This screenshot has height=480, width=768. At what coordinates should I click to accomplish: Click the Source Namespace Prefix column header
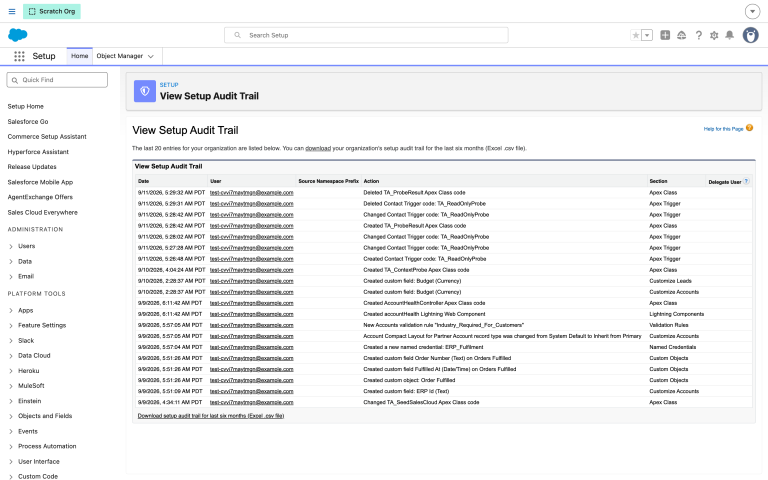[x=329, y=181]
